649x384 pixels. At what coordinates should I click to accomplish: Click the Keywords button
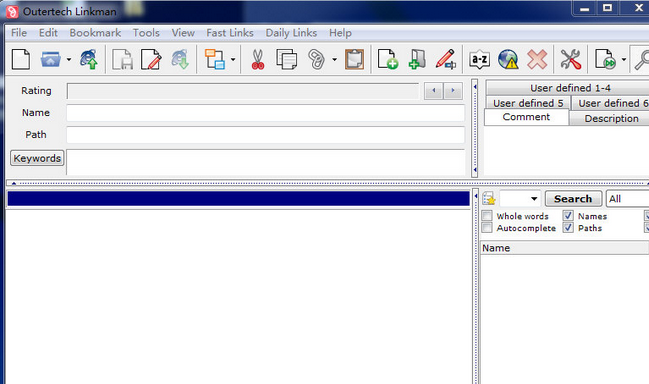[x=37, y=158]
